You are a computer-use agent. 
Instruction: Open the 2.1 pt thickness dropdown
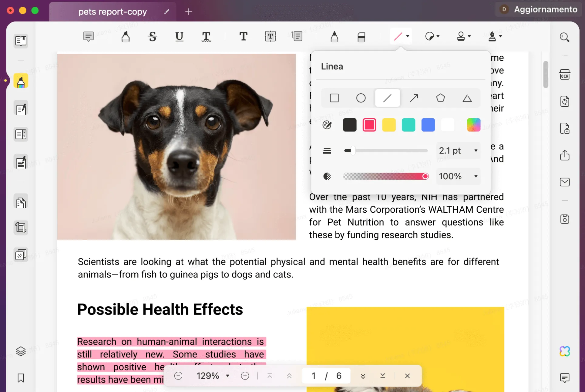458,151
